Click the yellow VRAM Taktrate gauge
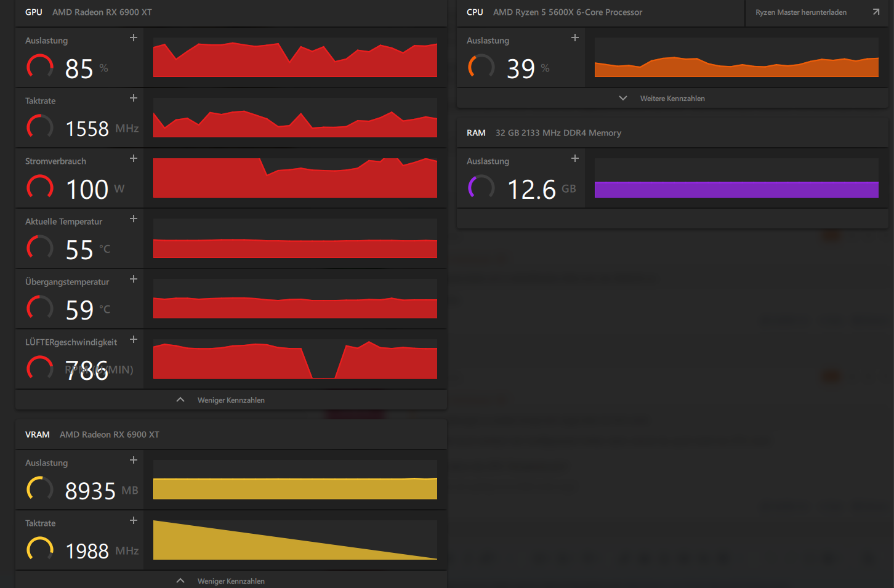The width and height of the screenshot is (894, 588). pos(40,549)
